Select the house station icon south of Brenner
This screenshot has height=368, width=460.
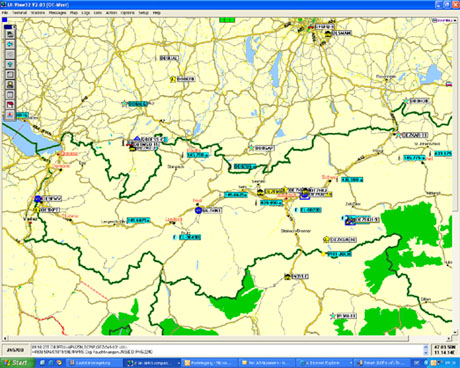[288, 276]
